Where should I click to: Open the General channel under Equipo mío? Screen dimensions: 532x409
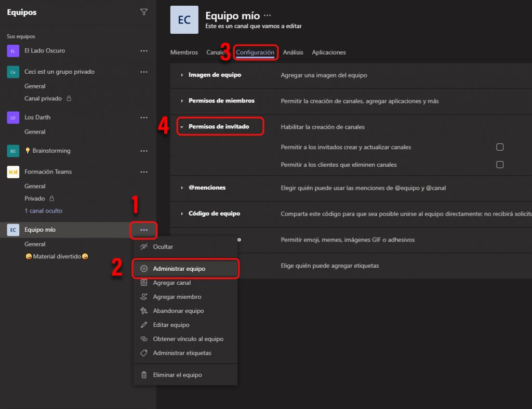(35, 244)
